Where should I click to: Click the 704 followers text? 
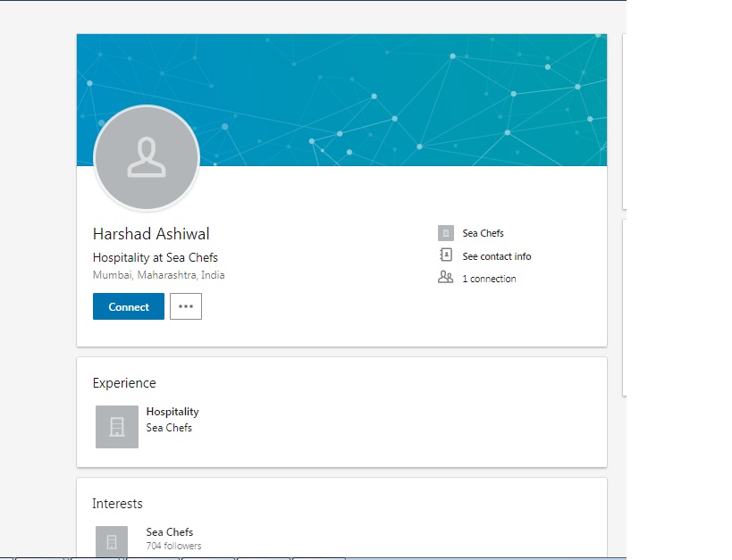[x=173, y=546]
